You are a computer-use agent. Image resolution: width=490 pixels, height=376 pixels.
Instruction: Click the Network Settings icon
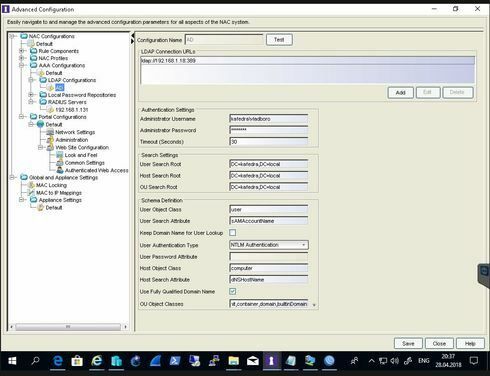[x=50, y=132]
